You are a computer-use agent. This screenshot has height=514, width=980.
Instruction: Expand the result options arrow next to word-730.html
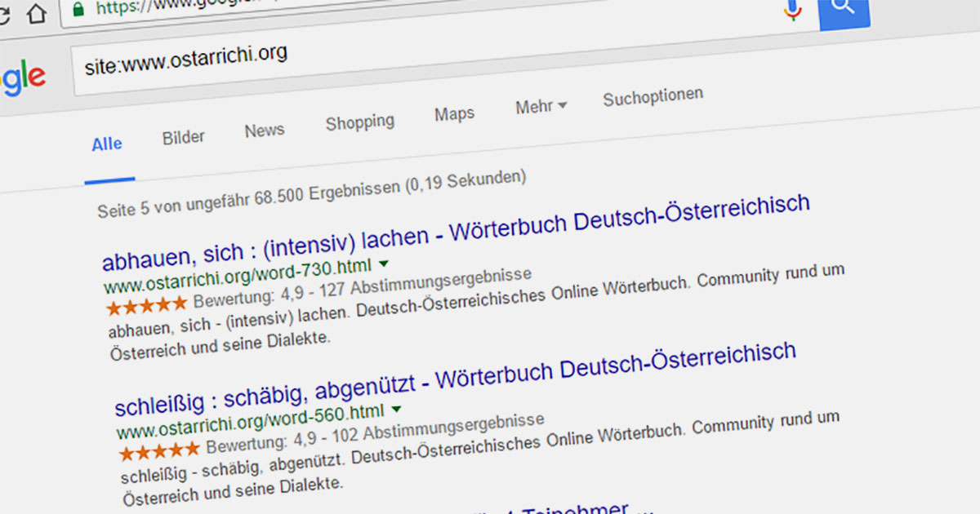(x=383, y=263)
